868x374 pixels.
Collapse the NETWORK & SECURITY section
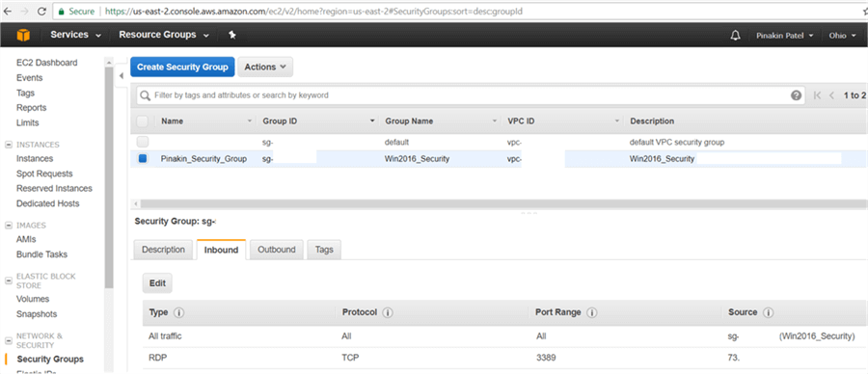pyautogui.click(x=9, y=341)
